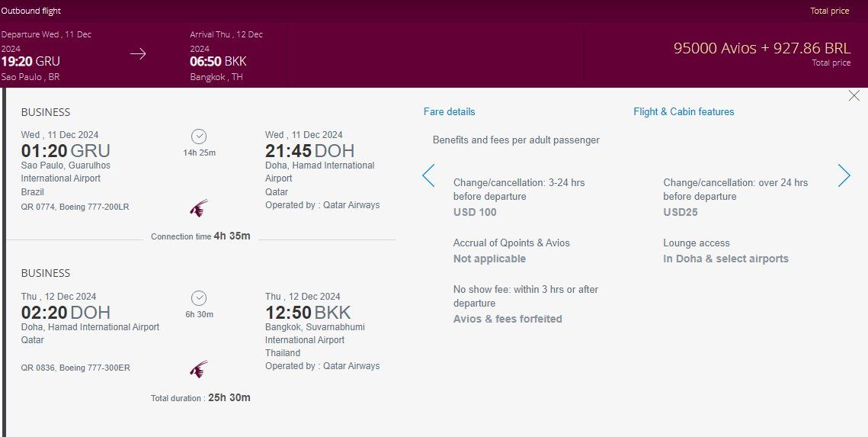Click the checkmark circle above 14h 25m
Viewport: 868px width, 437px height.
pos(199,137)
